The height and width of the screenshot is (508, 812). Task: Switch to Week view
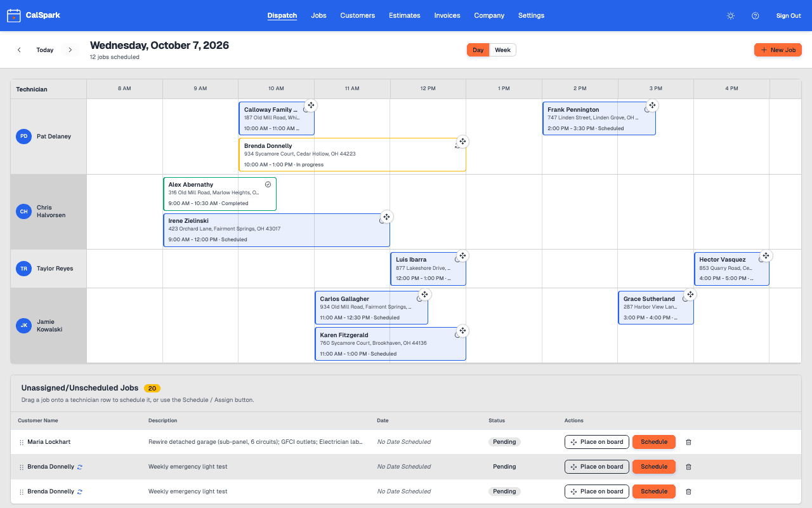pos(502,50)
